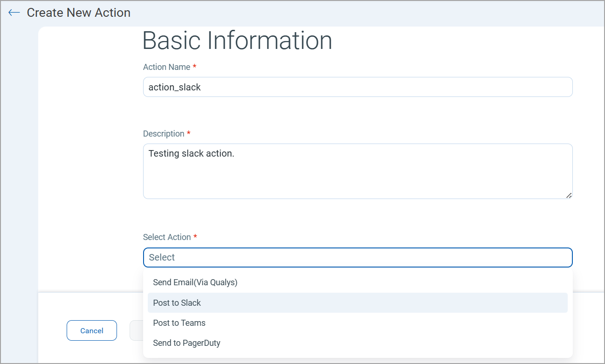Click the Action Name label
Viewport: 605px width, 364px height.
pos(166,67)
